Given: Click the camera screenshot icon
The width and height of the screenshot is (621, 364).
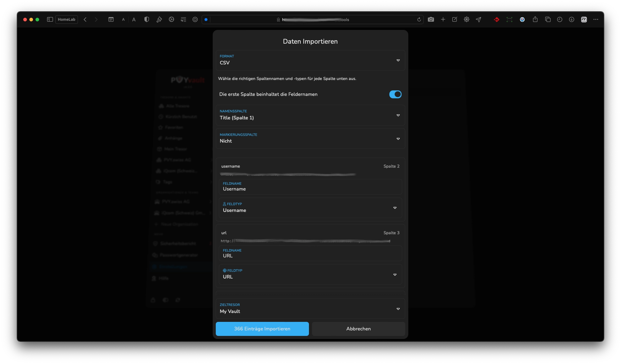Looking at the screenshot, I should [431, 20].
